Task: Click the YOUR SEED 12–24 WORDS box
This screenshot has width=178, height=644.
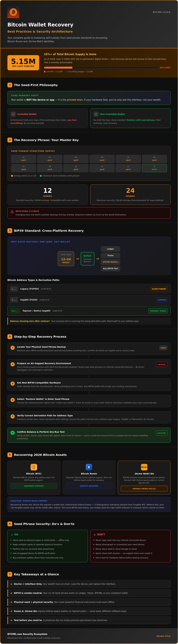Action: coord(66,259)
